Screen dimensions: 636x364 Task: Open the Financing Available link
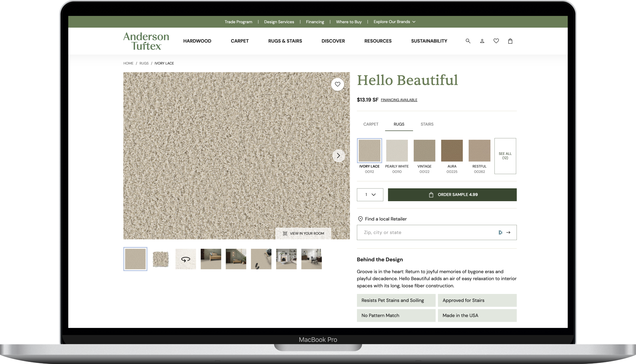[399, 100]
